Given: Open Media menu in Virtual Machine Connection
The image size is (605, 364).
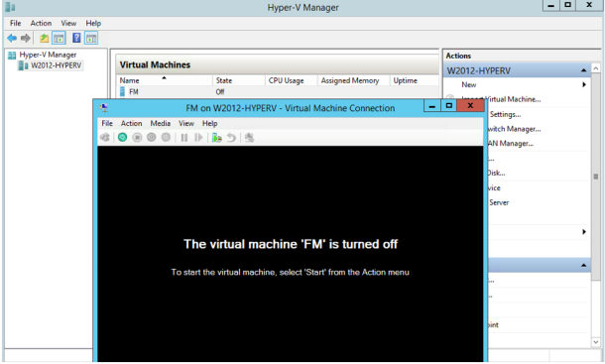Looking at the screenshot, I should [x=160, y=123].
